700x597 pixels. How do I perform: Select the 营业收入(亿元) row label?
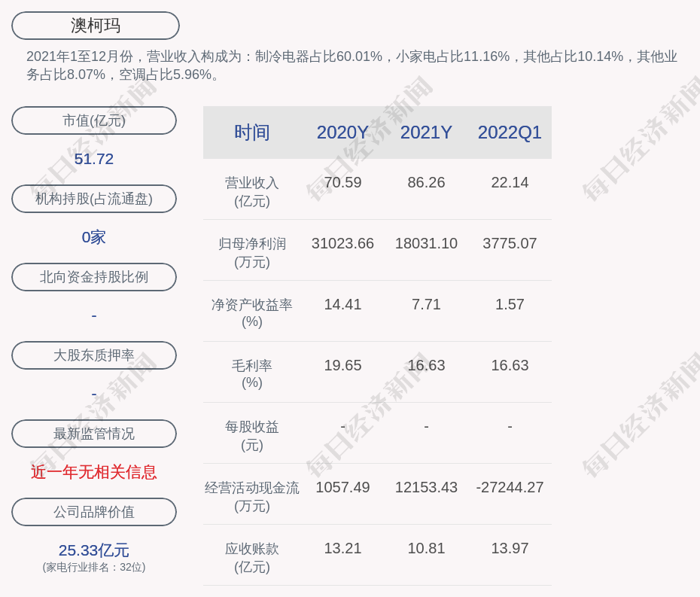click(x=251, y=191)
